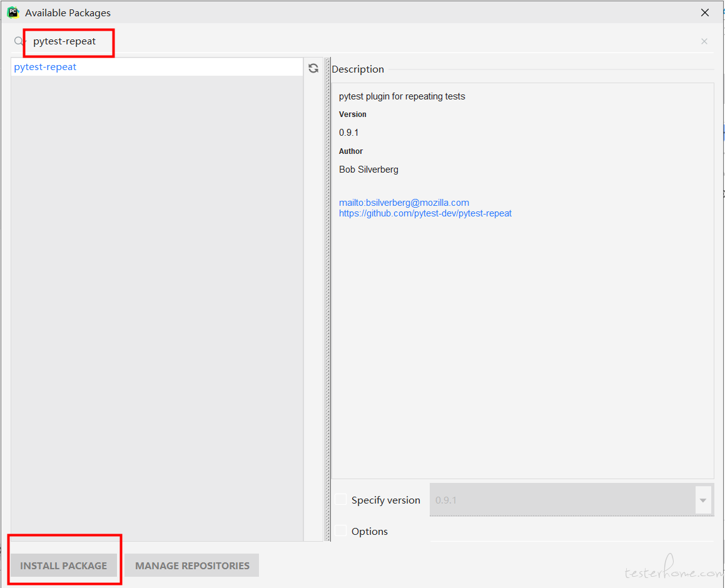Clear the search field with the X icon

(704, 41)
